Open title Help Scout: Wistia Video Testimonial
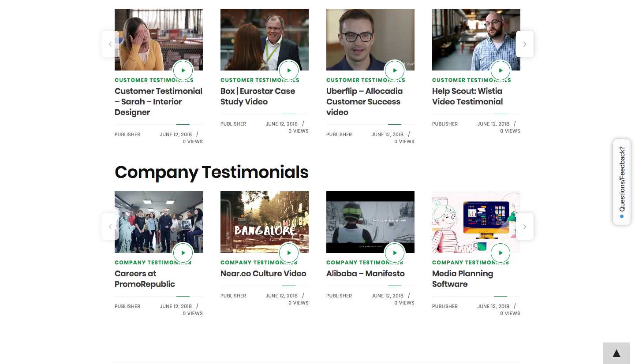Image resolution: width=635 pixels, height=364 pixels. [467, 97]
